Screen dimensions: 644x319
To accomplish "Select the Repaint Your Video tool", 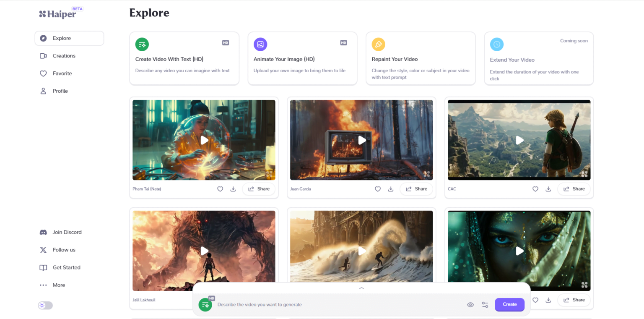I will [x=421, y=58].
